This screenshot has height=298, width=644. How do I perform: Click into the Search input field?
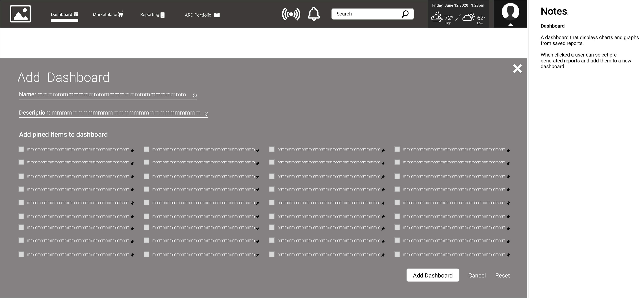365,14
